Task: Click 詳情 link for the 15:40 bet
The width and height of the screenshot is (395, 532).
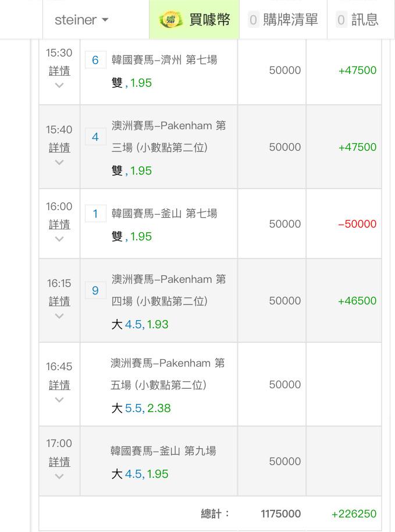Action: (59, 148)
